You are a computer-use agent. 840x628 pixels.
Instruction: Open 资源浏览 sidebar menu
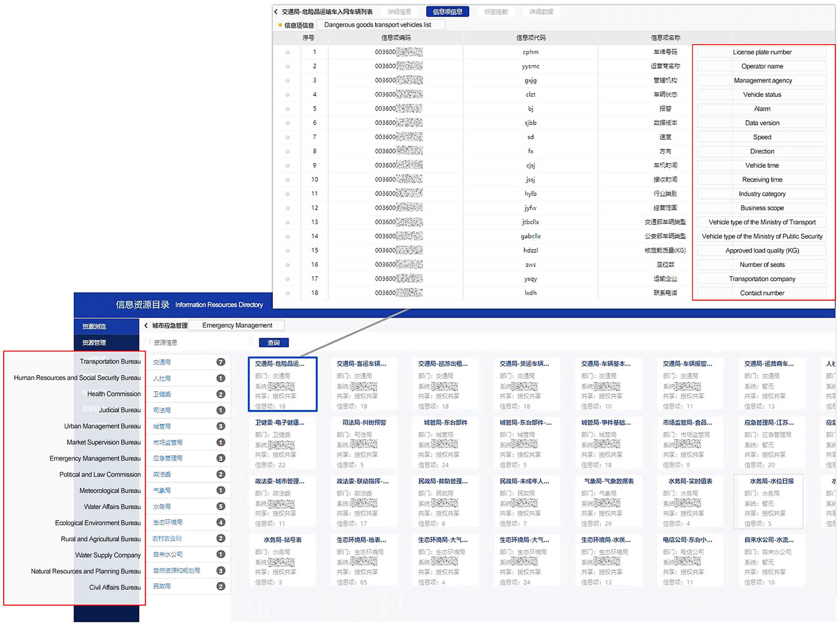click(95, 326)
